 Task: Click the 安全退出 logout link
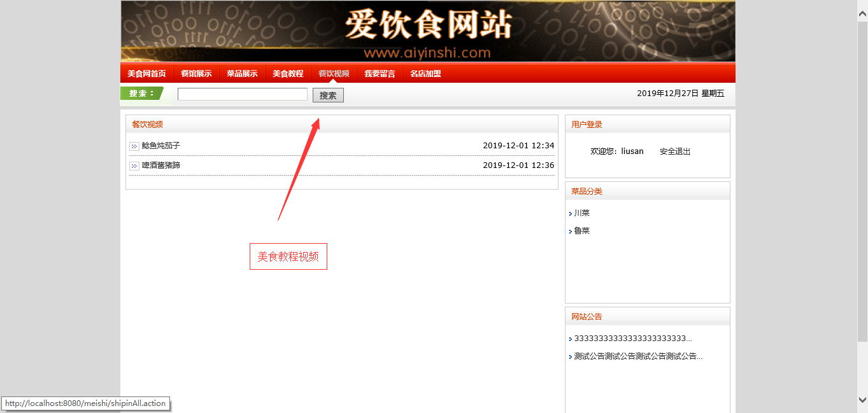coord(675,151)
